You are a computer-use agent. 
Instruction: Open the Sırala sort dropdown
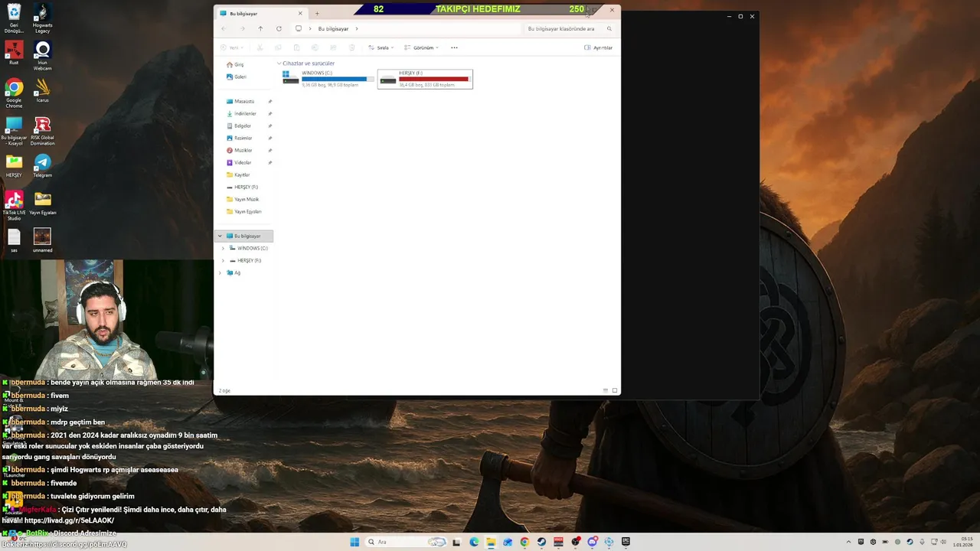pos(381,47)
